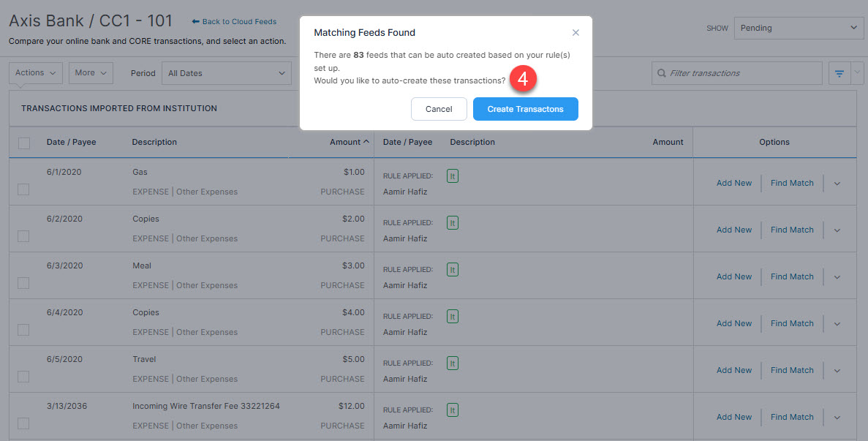Click the rule icon on Gas row
This screenshot has height=441, width=868.
click(x=452, y=176)
